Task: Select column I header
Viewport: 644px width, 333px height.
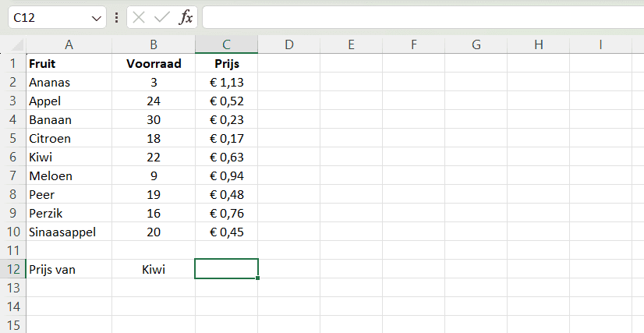Action: point(601,44)
